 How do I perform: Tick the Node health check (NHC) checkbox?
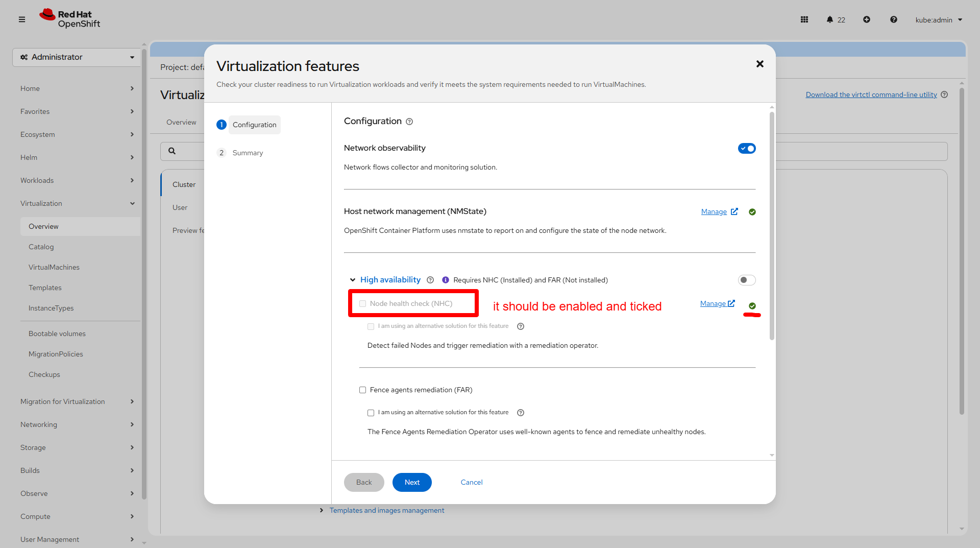coord(363,303)
